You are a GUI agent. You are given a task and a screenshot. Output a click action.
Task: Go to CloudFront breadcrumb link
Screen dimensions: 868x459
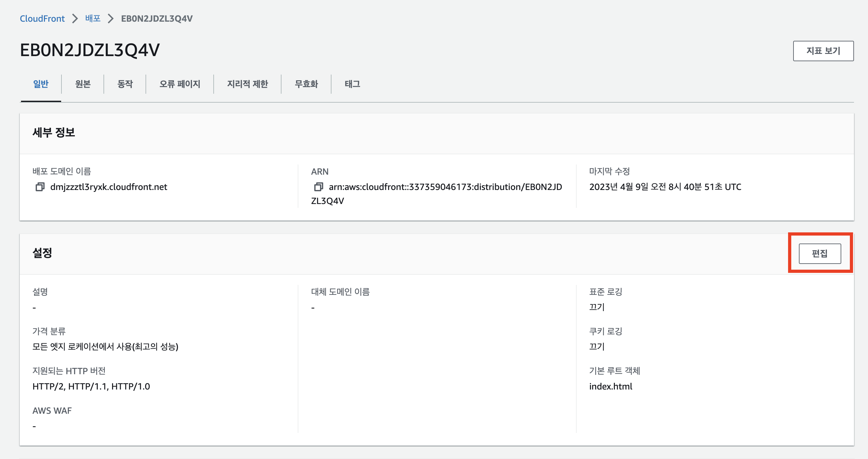click(42, 18)
